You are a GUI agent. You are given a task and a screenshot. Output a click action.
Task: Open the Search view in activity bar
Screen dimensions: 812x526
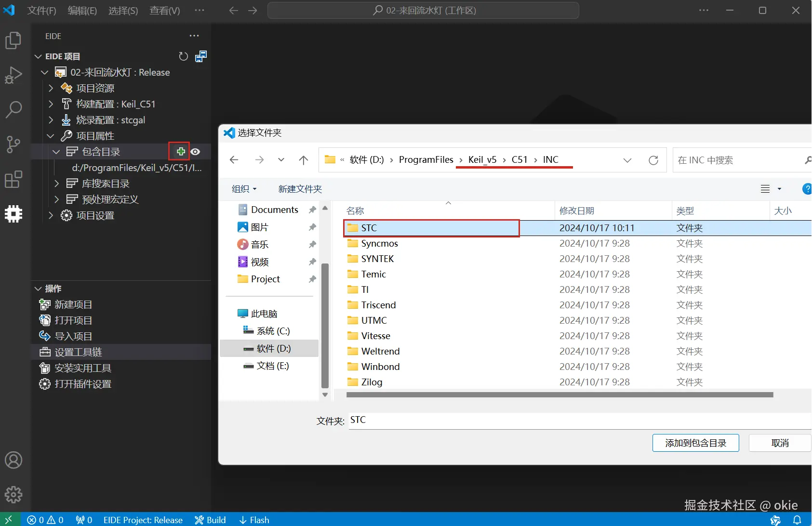pyautogui.click(x=13, y=110)
